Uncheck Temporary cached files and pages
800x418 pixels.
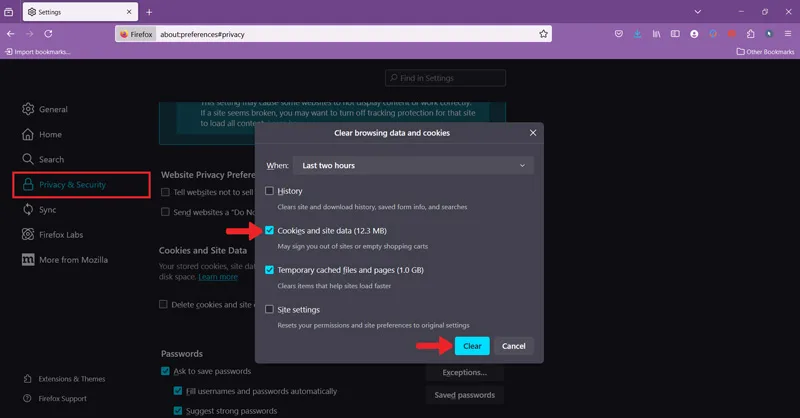click(x=269, y=270)
